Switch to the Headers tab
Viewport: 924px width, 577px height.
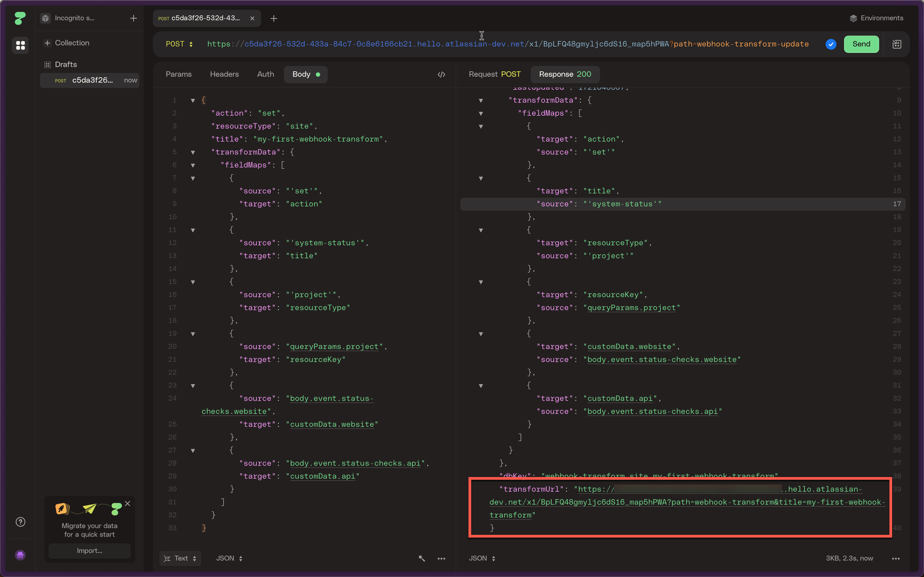224,74
